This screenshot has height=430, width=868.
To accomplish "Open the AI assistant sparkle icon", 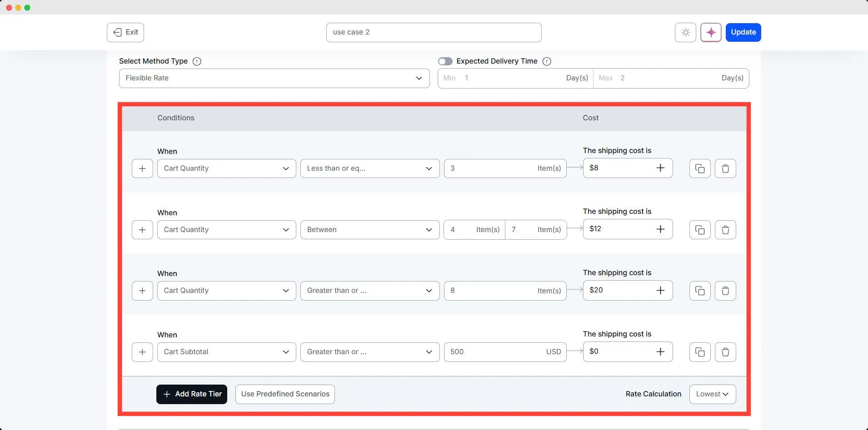I will (x=710, y=32).
